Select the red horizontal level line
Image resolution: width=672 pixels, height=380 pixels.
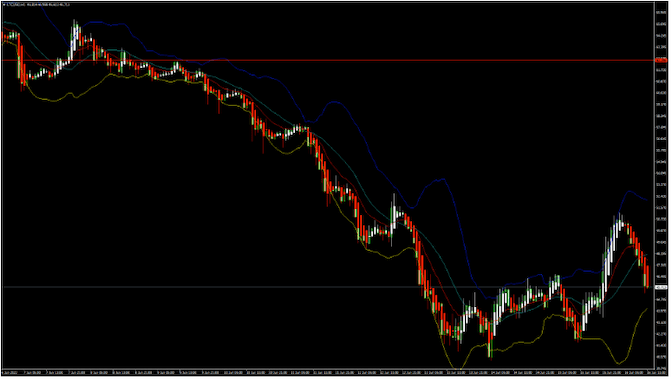click(326, 60)
